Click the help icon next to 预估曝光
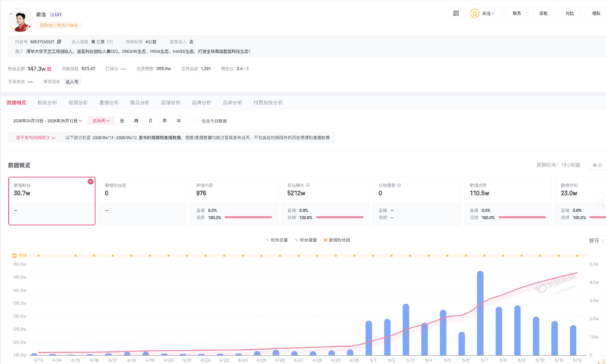The width and height of the screenshot is (606, 364). [308, 185]
